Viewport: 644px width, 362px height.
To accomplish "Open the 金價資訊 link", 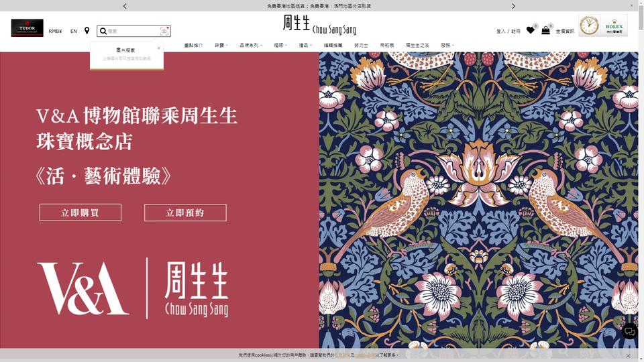I will tap(565, 32).
